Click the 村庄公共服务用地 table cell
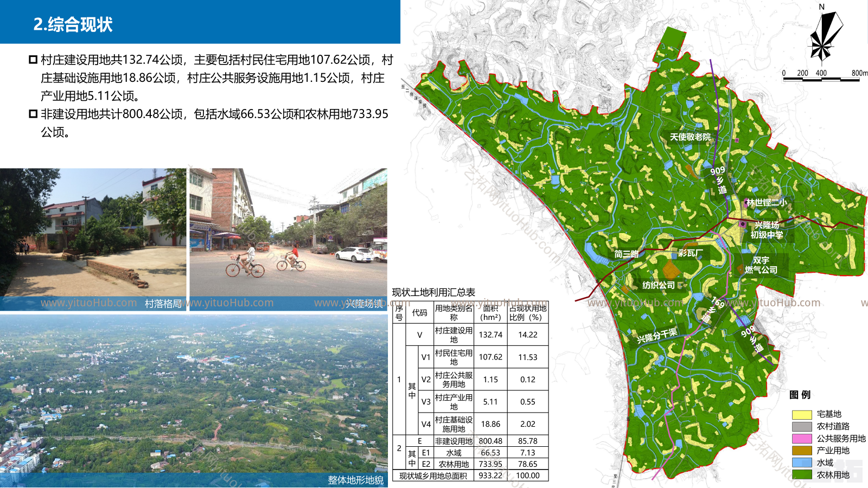The image size is (868, 488). [454, 380]
